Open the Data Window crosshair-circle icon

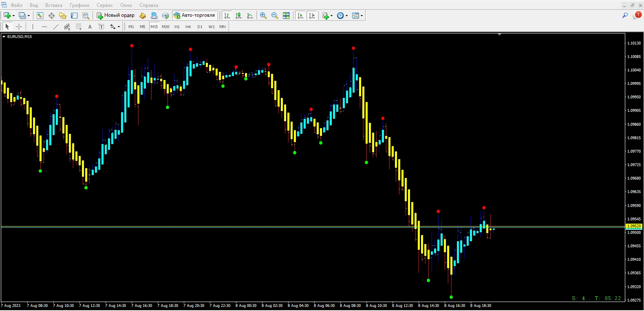pos(51,16)
